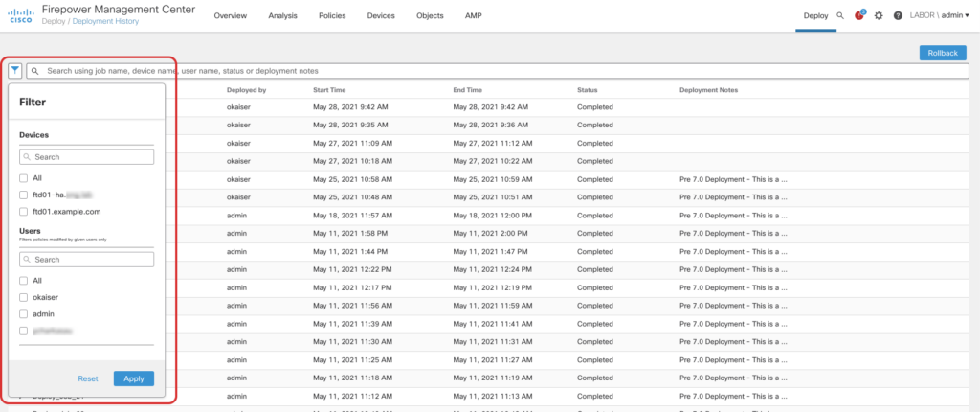Focus the Devices search field

coord(87,156)
